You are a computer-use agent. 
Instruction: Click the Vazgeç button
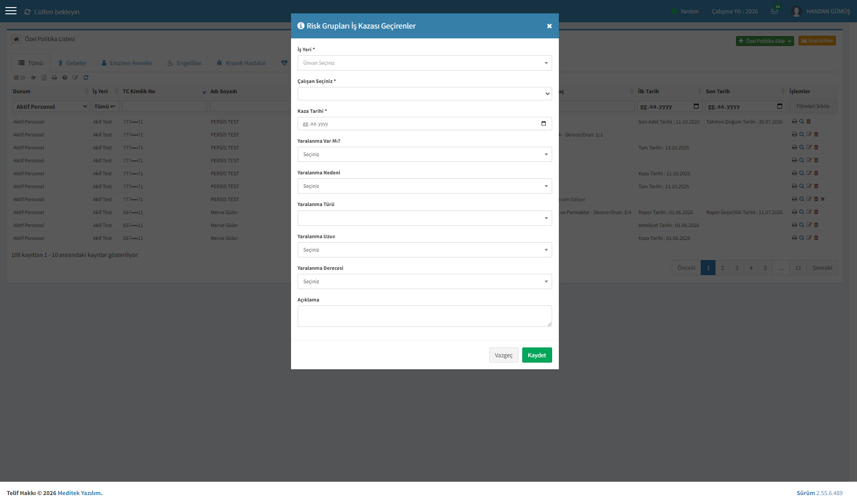(x=503, y=355)
